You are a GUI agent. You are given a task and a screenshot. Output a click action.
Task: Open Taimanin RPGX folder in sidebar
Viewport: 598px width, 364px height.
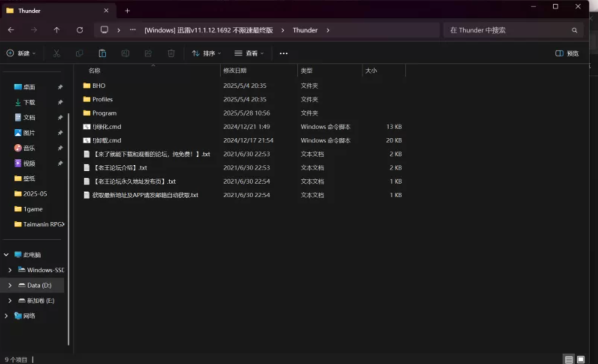click(39, 224)
